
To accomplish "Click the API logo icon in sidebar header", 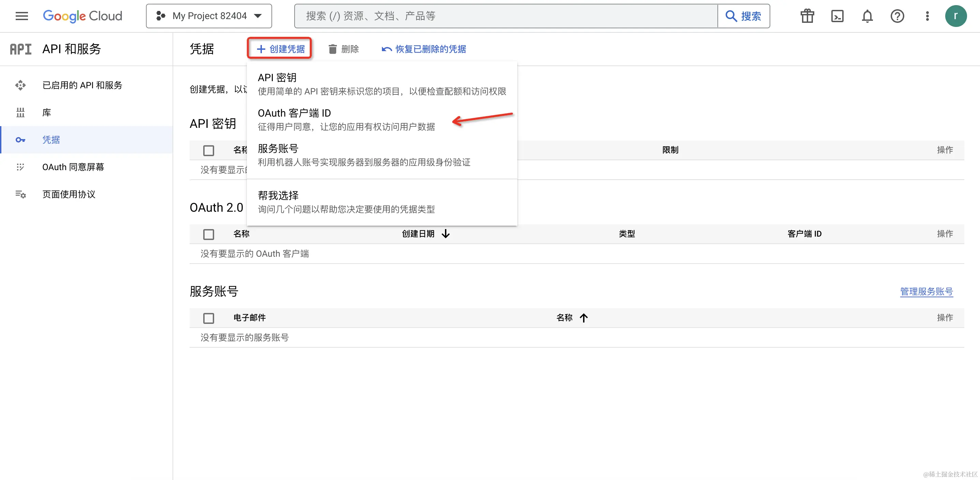I will point(20,49).
